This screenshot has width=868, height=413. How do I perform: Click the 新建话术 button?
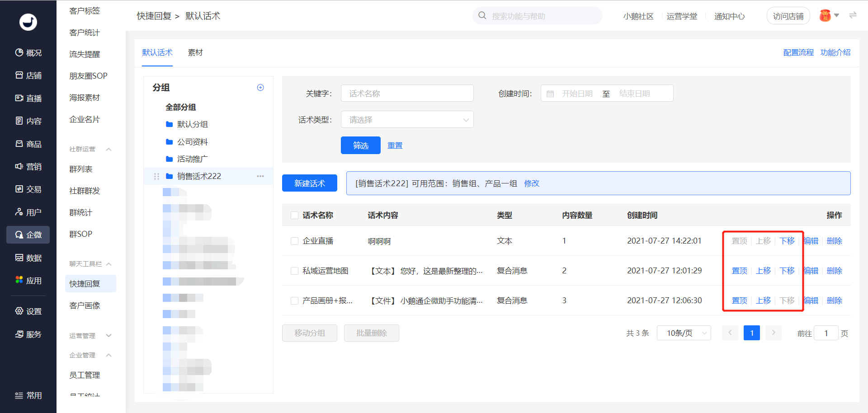click(309, 183)
